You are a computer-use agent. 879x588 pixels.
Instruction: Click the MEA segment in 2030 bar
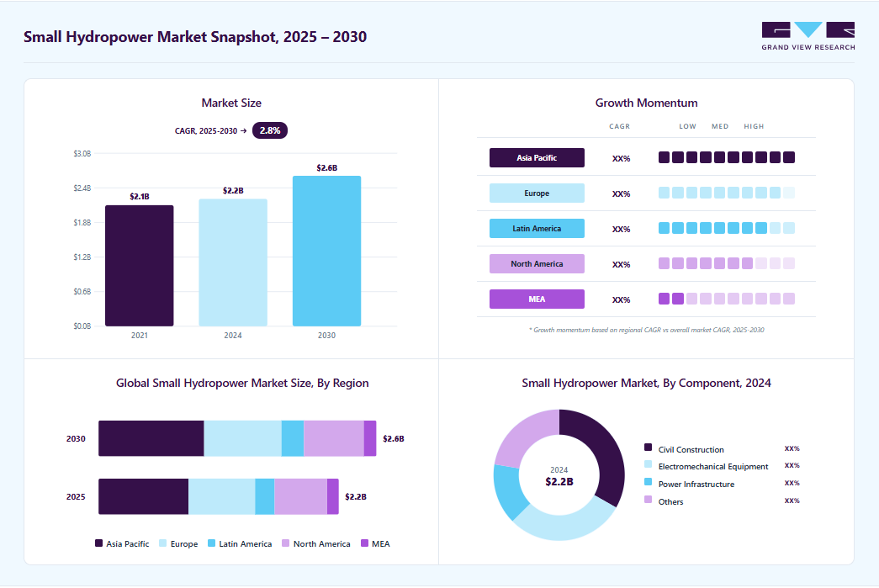370,438
